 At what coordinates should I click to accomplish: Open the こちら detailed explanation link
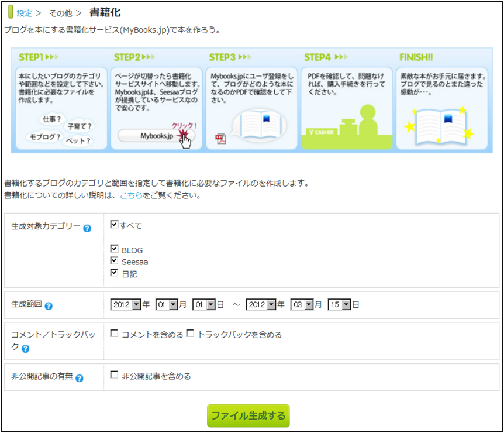131,196
